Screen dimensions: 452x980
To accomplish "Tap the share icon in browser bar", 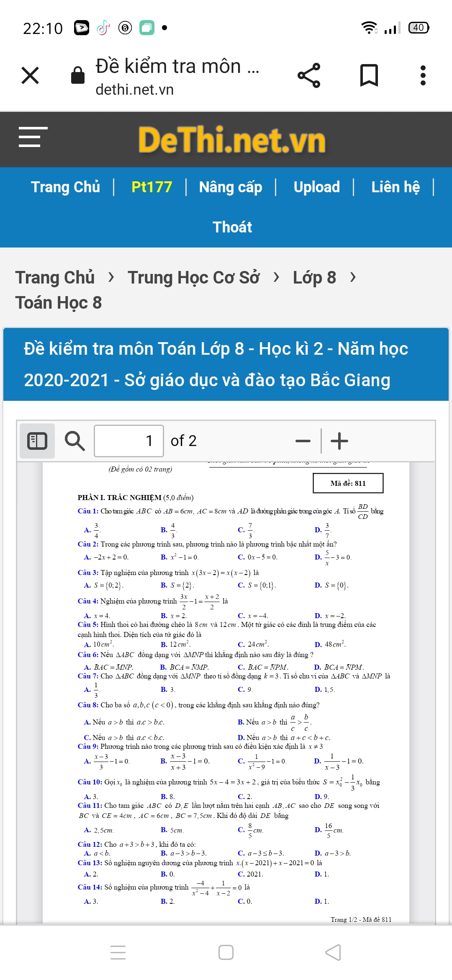I will pyautogui.click(x=309, y=75).
